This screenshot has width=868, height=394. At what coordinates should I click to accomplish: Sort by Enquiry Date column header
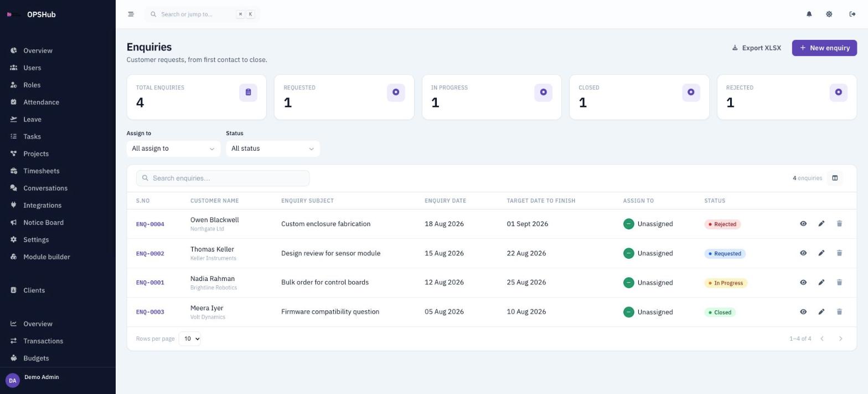coord(445,201)
